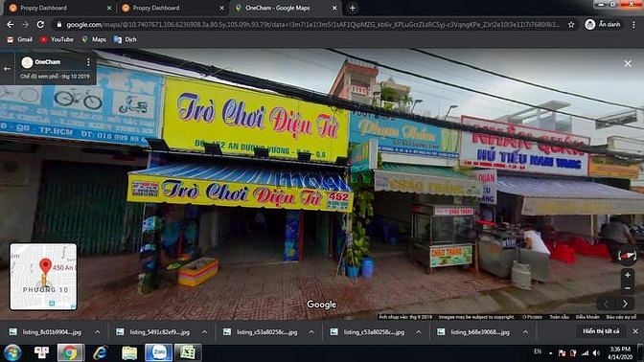Open the Điều khoản terms link
644x362 pixels.
[x=587, y=317]
